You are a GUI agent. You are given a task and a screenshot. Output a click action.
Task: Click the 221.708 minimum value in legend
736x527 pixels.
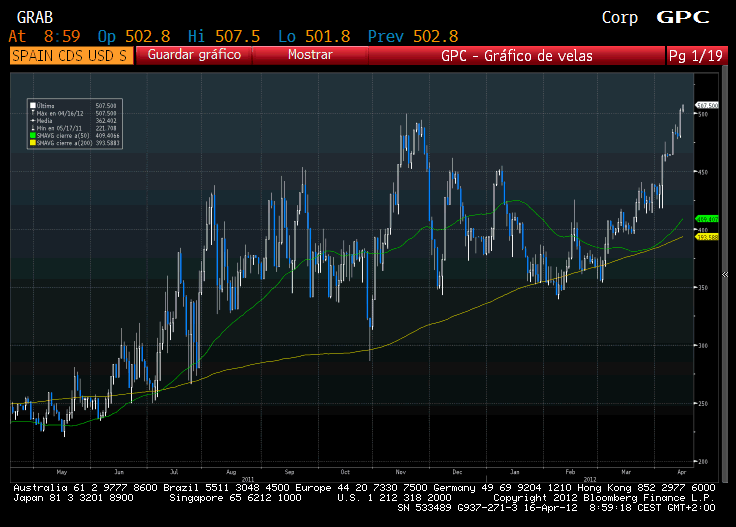tap(106, 128)
